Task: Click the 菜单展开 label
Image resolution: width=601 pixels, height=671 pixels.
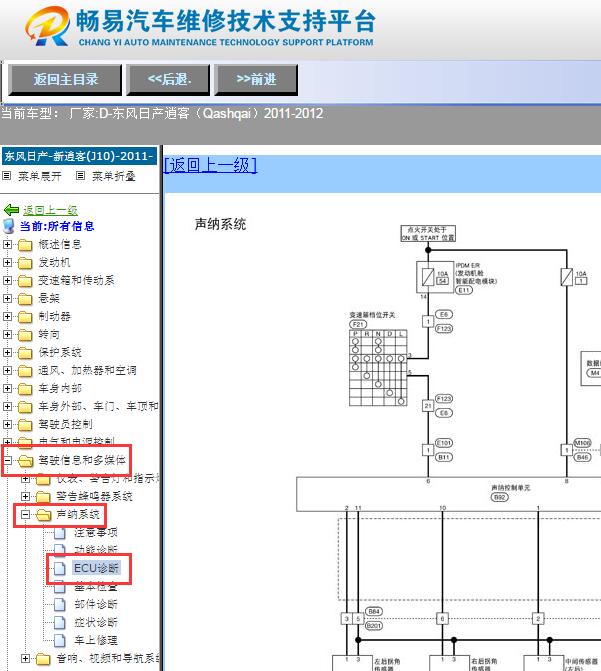Action: 39,176
